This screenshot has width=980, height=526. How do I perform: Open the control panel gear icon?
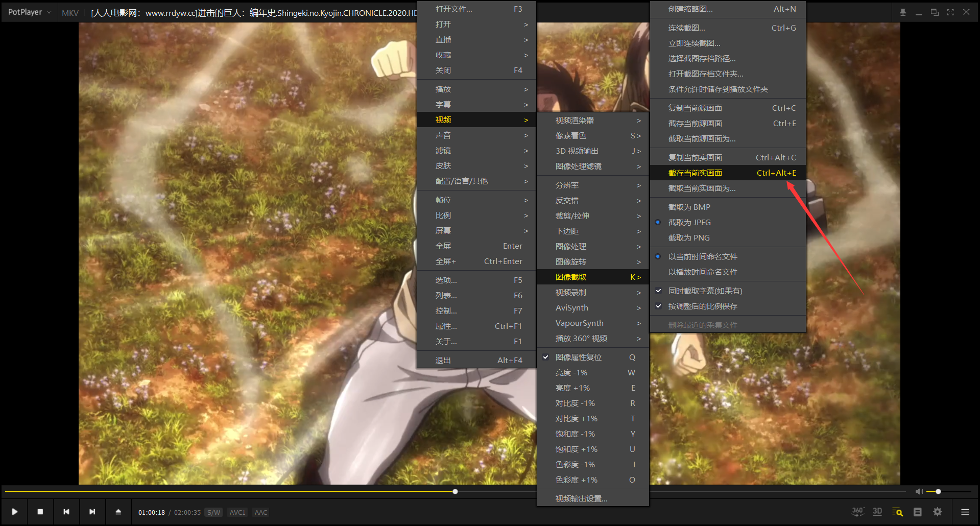[x=938, y=512]
